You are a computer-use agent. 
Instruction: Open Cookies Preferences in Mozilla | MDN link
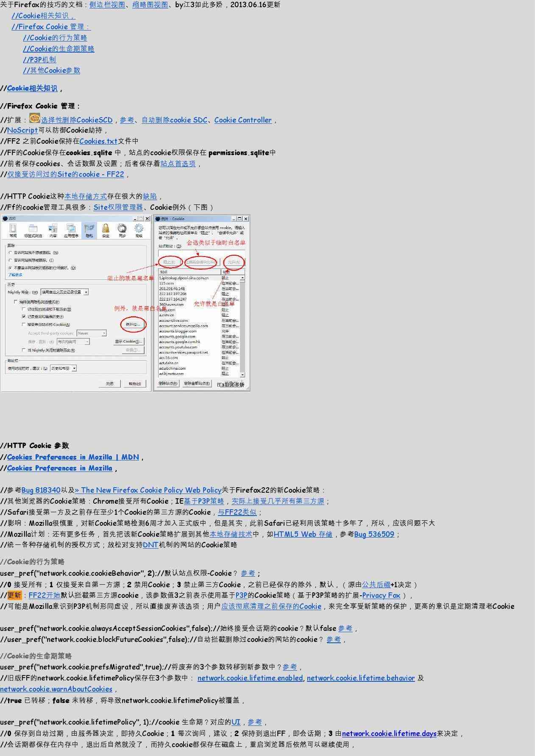click(73, 457)
